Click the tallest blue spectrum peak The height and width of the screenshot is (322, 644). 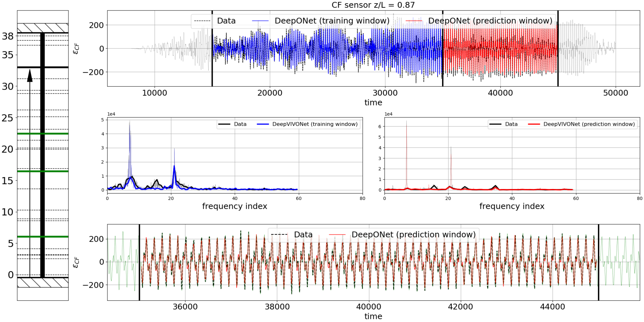tap(129, 127)
